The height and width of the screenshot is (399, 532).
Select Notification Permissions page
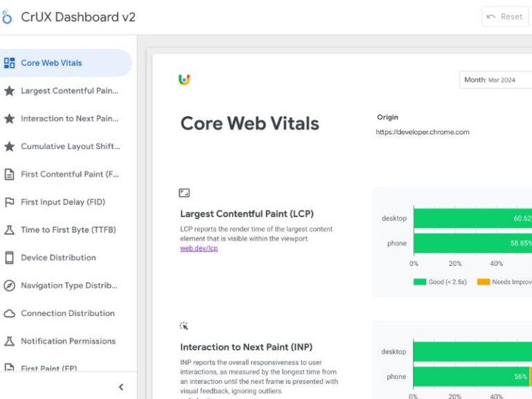coord(66,341)
